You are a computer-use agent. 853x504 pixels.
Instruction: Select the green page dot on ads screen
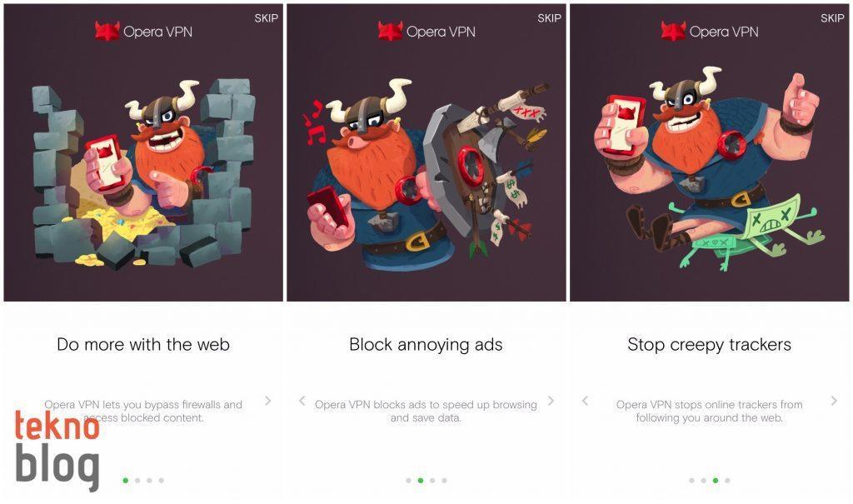pyautogui.click(x=421, y=481)
